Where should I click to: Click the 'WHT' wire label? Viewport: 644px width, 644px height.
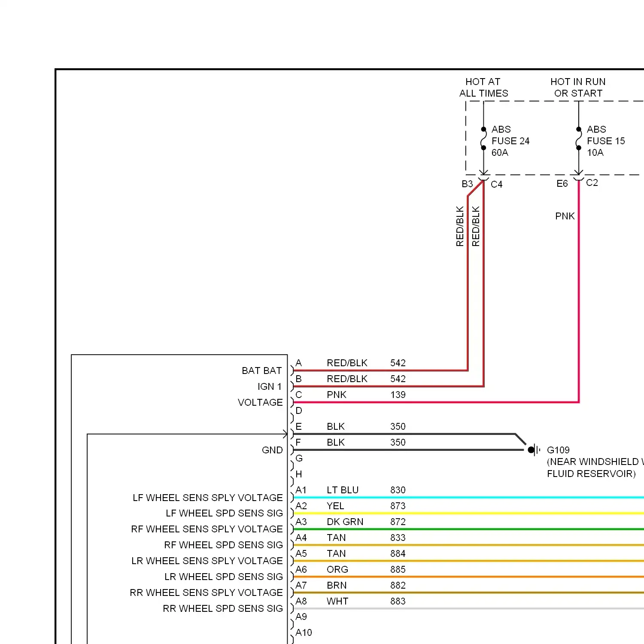pos(337,601)
